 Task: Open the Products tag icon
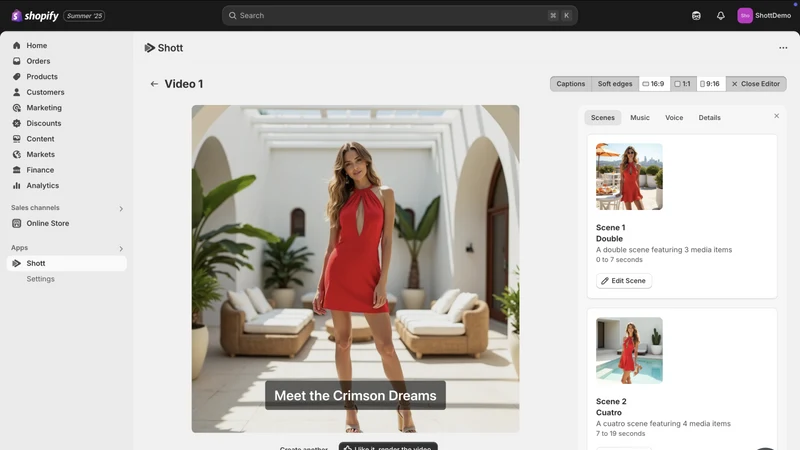pos(17,77)
